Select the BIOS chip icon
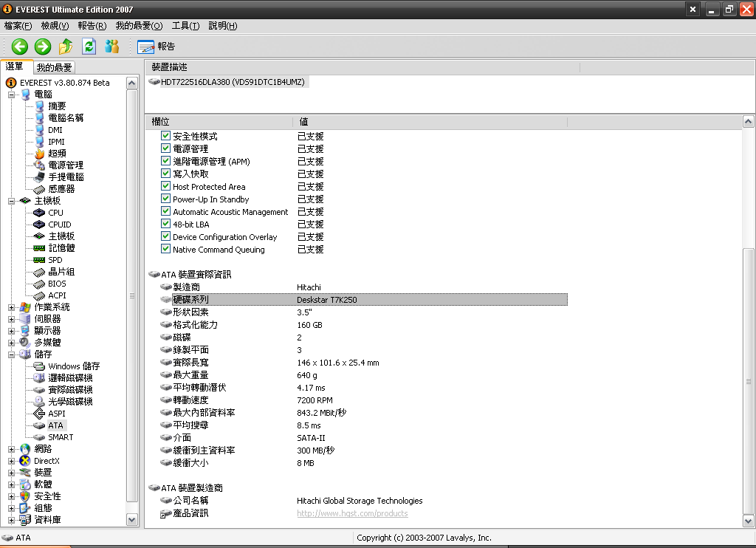The image size is (756, 548). click(39, 284)
